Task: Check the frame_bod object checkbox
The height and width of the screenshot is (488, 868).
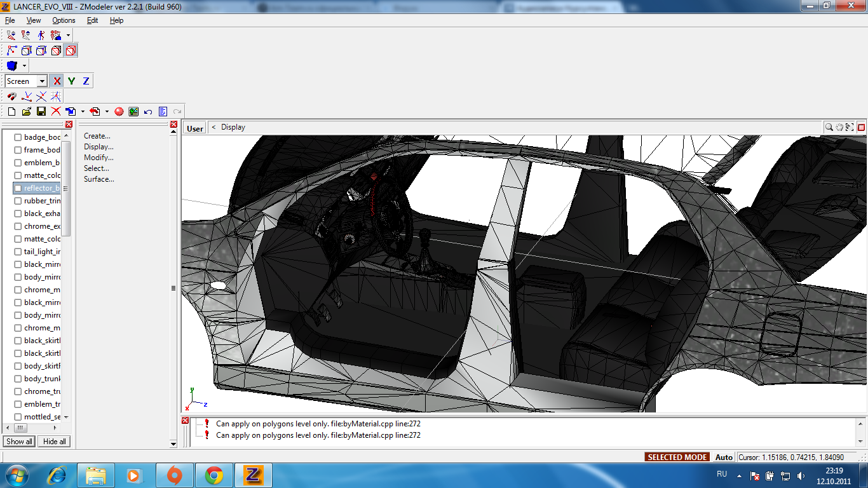Action: click(x=18, y=150)
